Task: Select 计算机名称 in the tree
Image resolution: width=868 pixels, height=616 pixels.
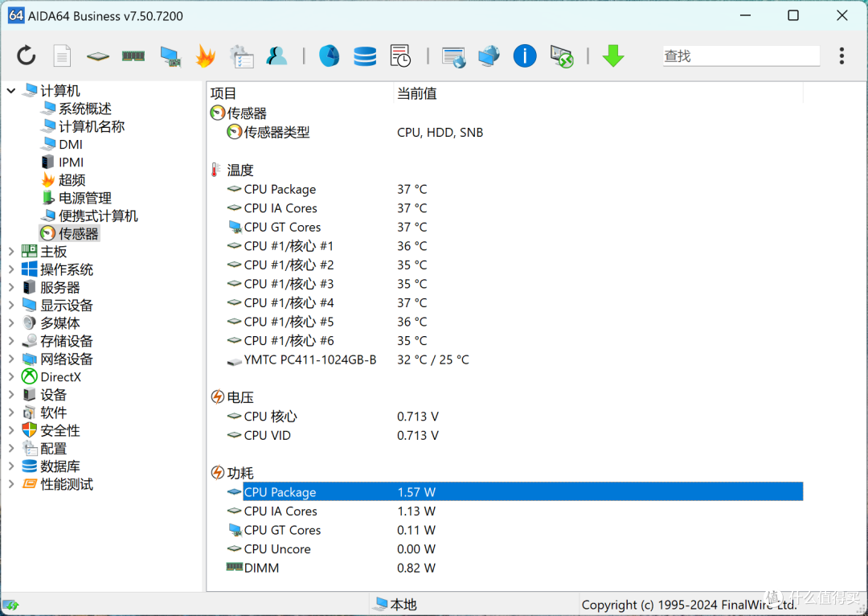Action: coord(92,126)
